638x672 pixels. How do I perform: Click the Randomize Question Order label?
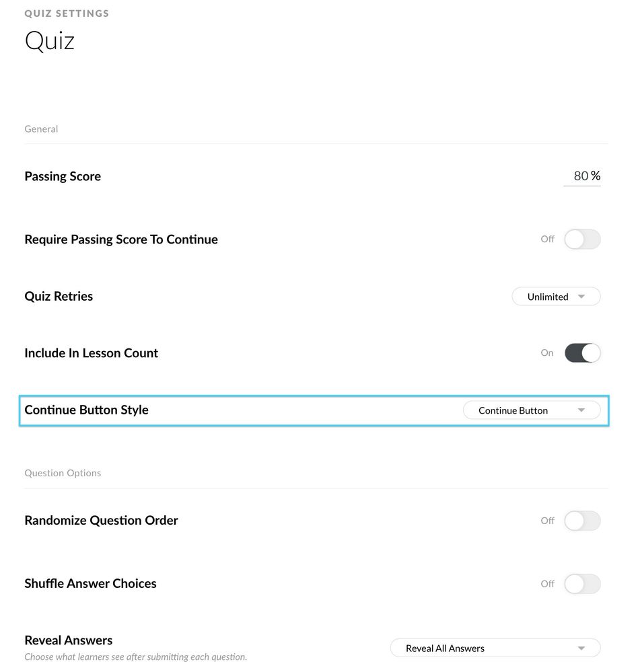[101, 521]
